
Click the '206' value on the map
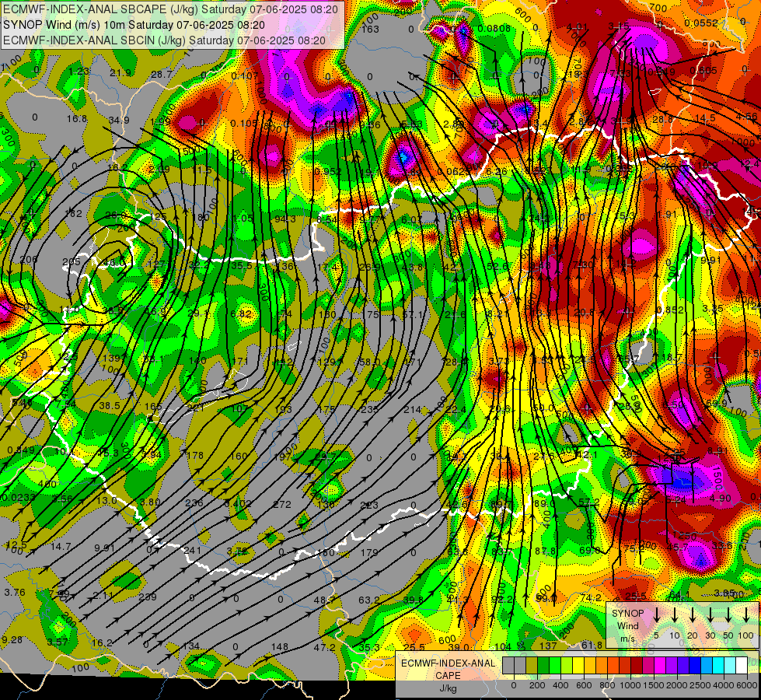(x=29, y=260)
